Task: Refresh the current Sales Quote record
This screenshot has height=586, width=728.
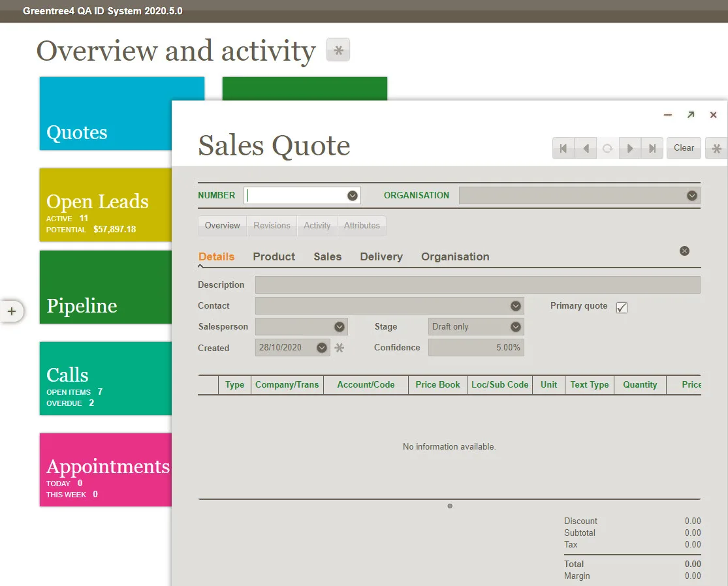Action: point(607,148)
